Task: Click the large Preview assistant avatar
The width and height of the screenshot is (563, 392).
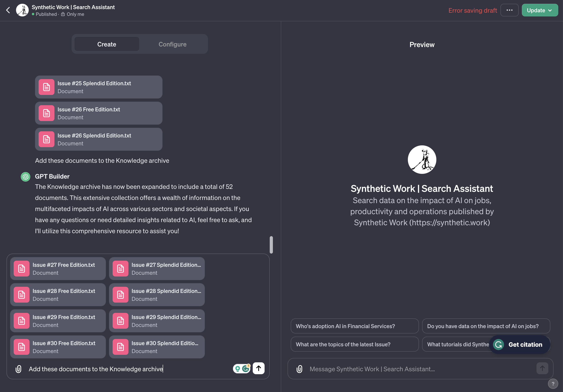Action: [x=422, y=160]
